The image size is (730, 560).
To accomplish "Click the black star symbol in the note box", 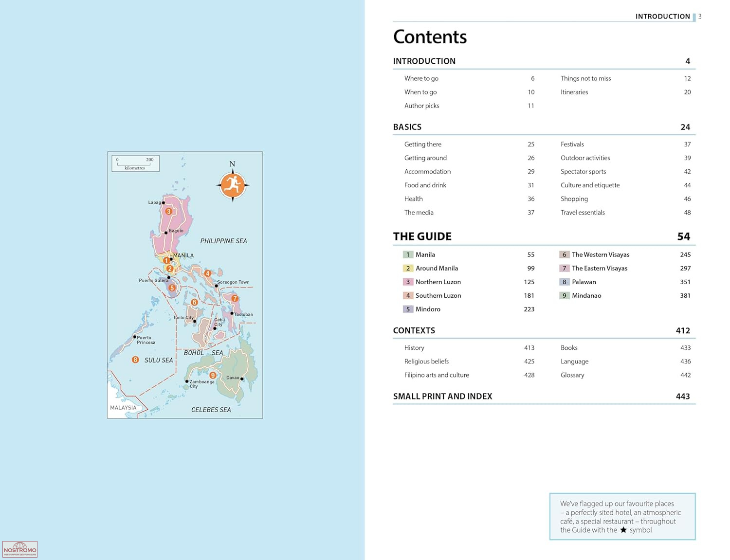I will click(x=623, y=530).
